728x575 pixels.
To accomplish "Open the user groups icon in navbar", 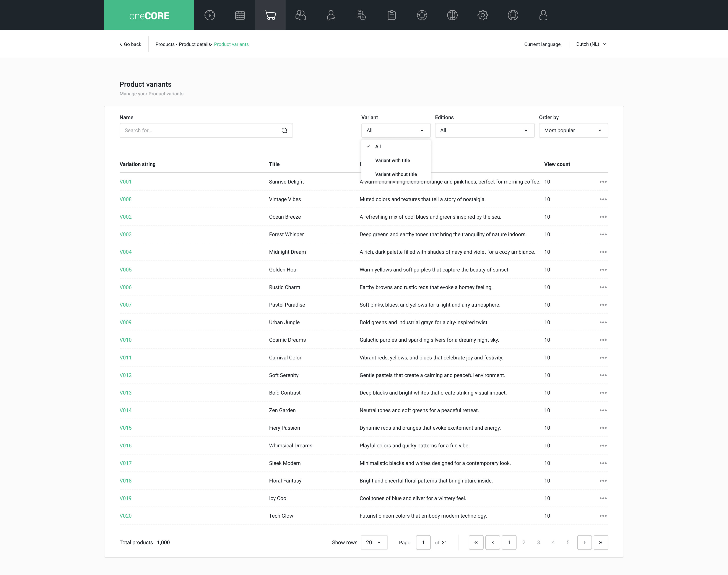I will [x=300, y=15].
